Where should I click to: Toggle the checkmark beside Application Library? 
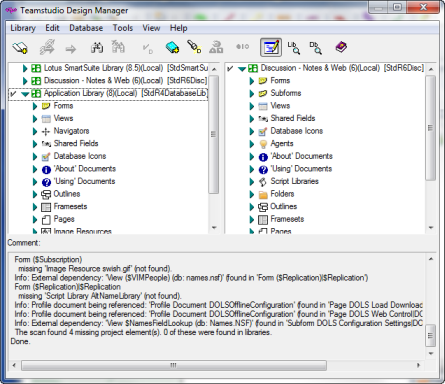13,94
